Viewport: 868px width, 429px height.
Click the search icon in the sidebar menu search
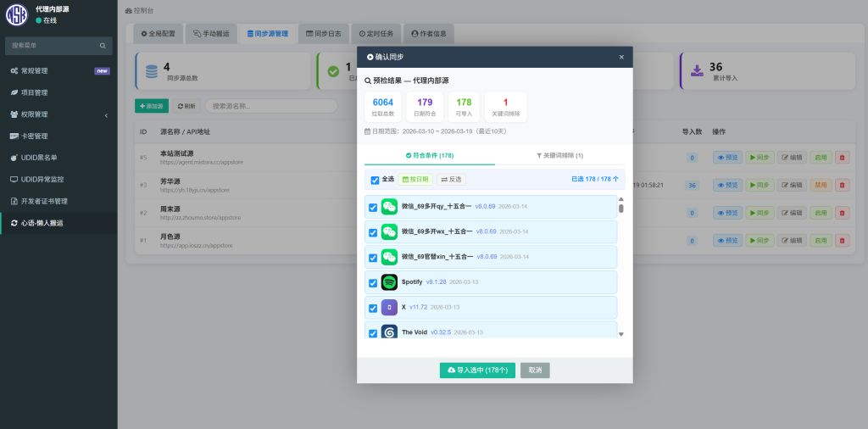(x=103, y=46)
